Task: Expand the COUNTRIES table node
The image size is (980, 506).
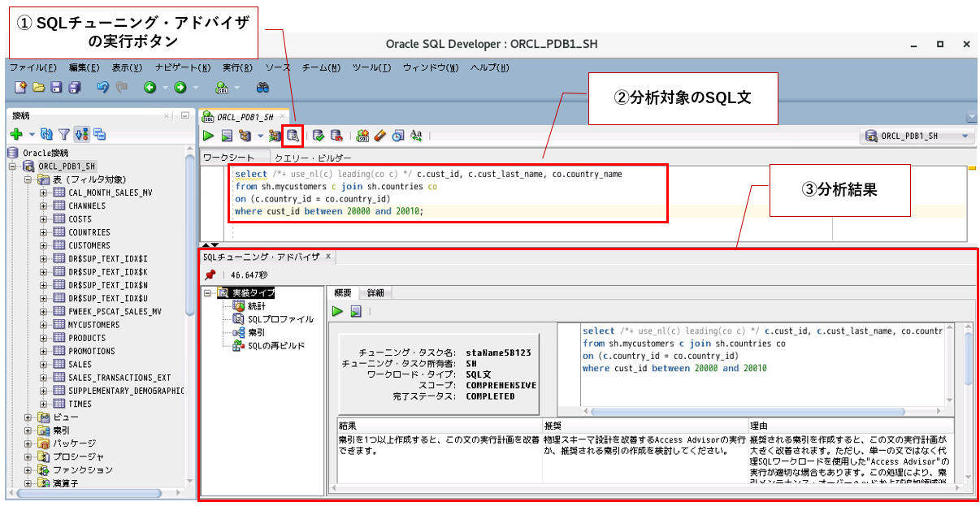Action: (x=44, y=232)
